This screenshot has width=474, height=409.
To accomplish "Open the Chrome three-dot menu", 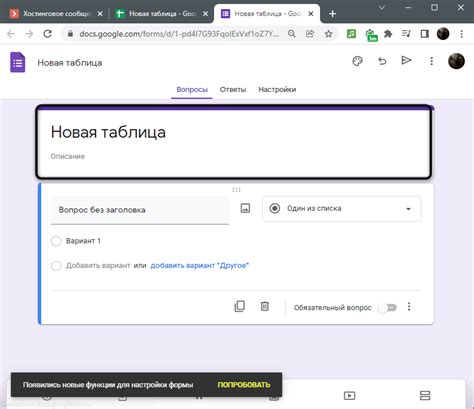I will tap(462, 34).
